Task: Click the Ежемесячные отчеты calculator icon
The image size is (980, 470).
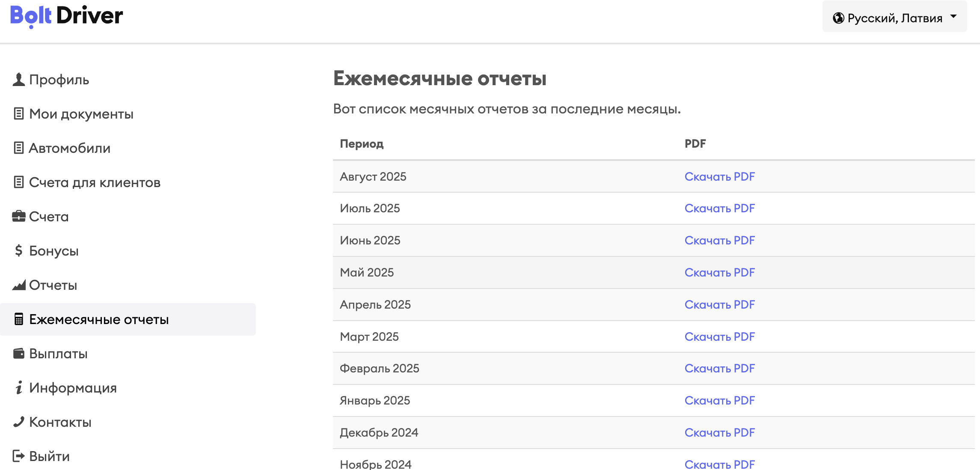Action: pyautogui.click(x=18, y=319)
